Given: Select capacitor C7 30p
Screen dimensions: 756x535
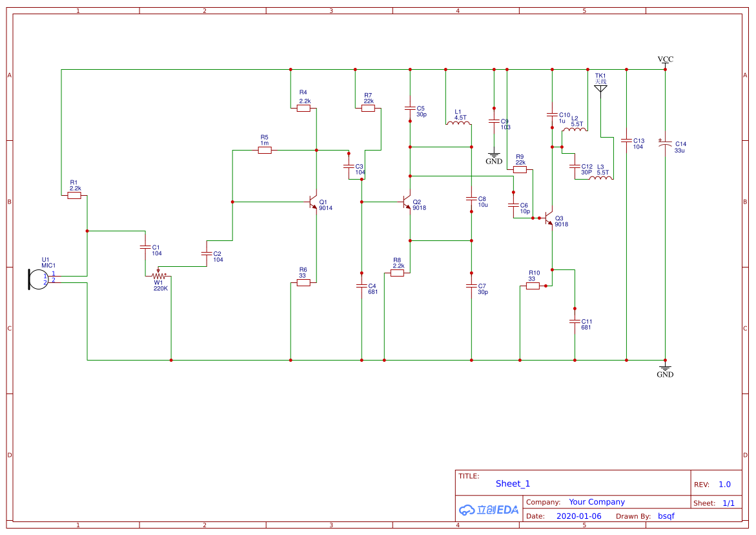Looking at the screenshot, I should coord(471,286).
